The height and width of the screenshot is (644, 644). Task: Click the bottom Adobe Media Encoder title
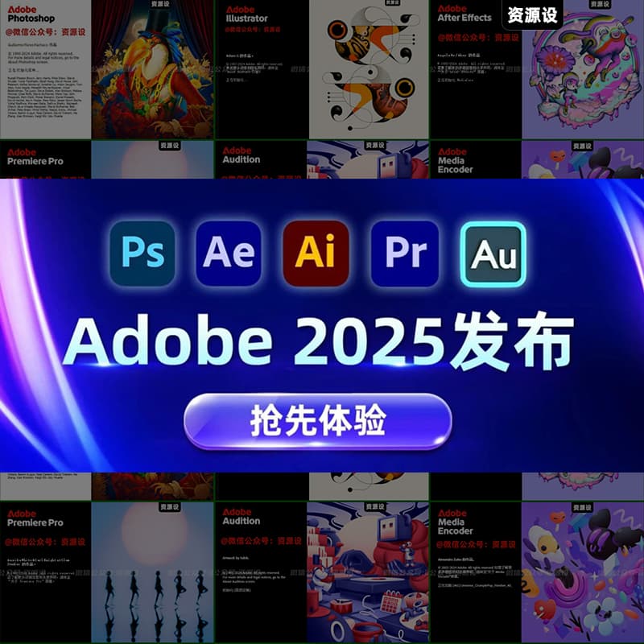pyautogui.click(x=456, y=522)
